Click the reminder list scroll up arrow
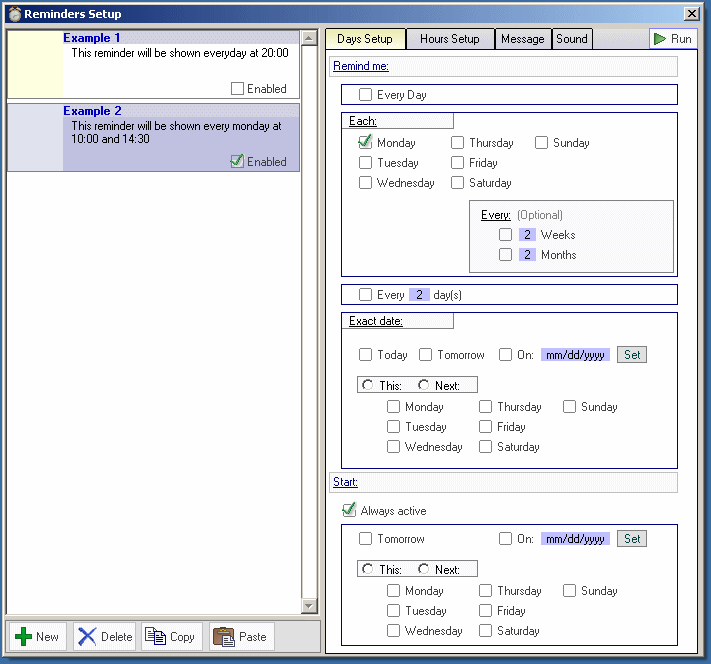The width and height of the screenshot is (711, 664). 309,38
